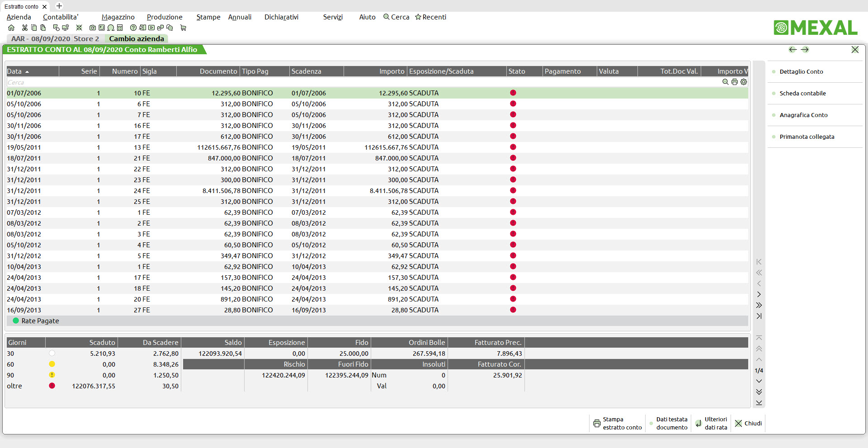Click the Paste clipboard icon
The height and width of the screenshot is (448, 868).
43,28
